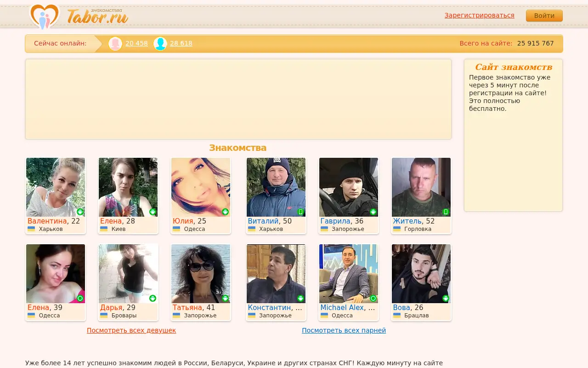
Task: Click the Android status icon on Елена, 28's photo
Action: coord(153,212)
